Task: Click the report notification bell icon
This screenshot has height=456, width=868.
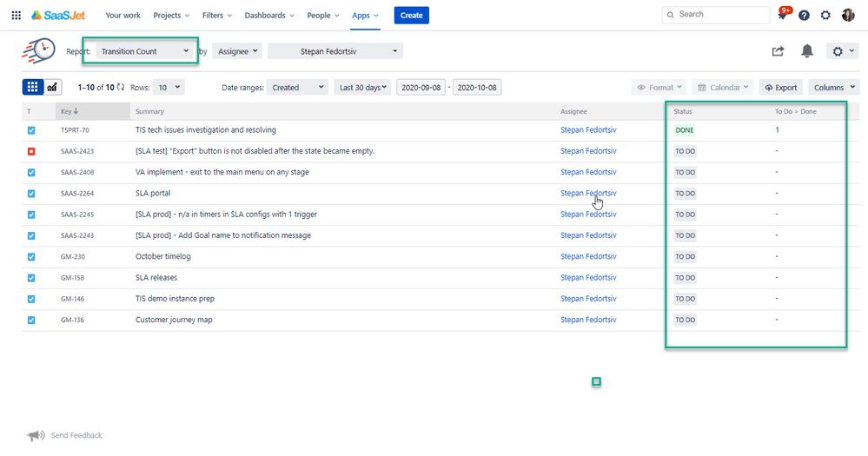Action: coord(807,51)
